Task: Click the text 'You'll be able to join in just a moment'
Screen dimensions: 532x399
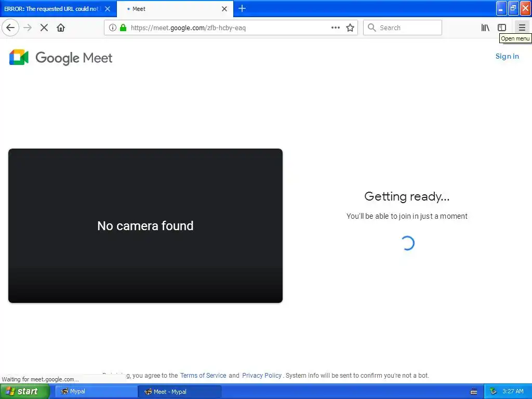Action: [x=407, y=216]
